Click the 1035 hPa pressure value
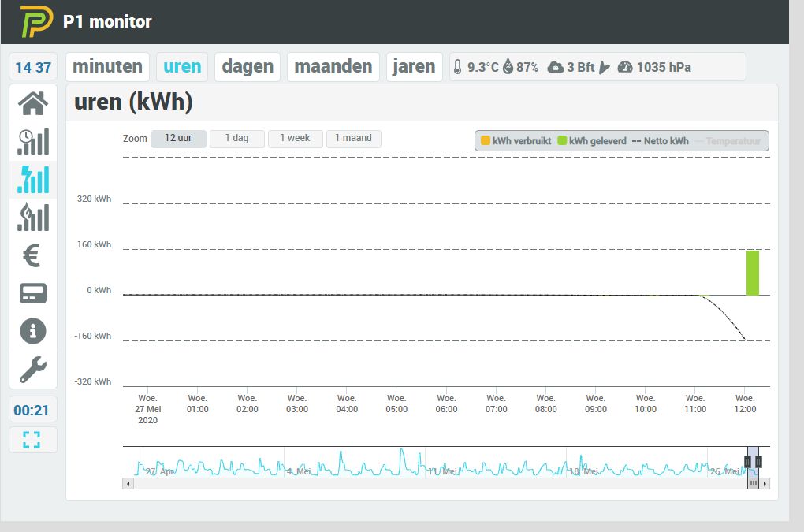This screenshot has width=804, height=532. (664, 67)
